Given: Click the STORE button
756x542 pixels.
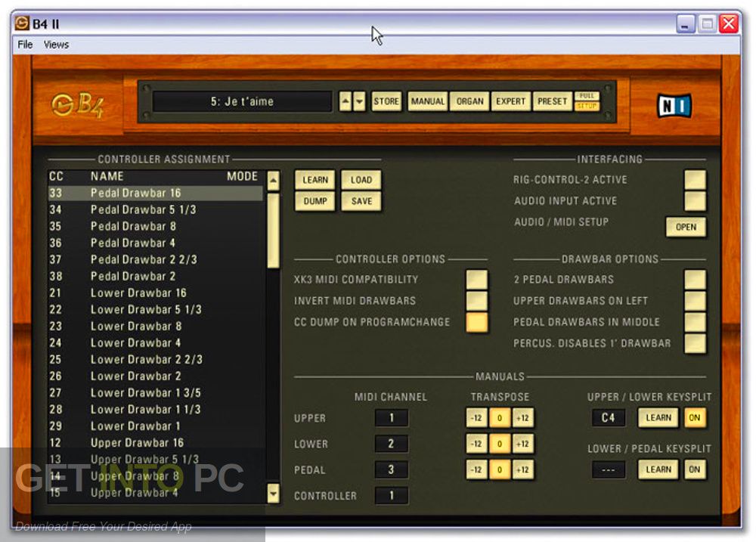Looking at the screenshot, I should point(386,101).
